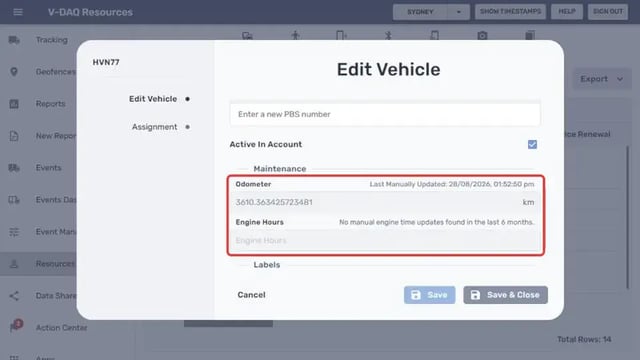The width and height of the screenshot is (640, 360).
Task: Click the Action Center notification icon
Action: (x=16, y=326)
